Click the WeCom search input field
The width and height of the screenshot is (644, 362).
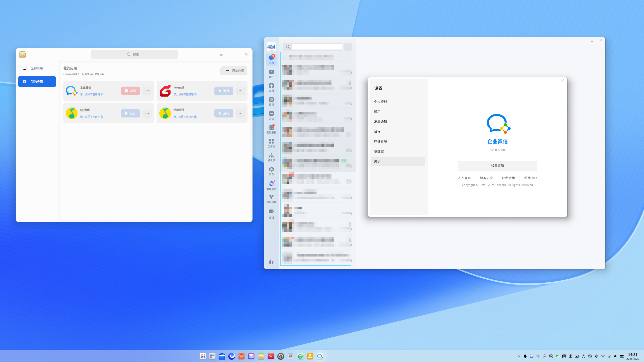[317, 47]
